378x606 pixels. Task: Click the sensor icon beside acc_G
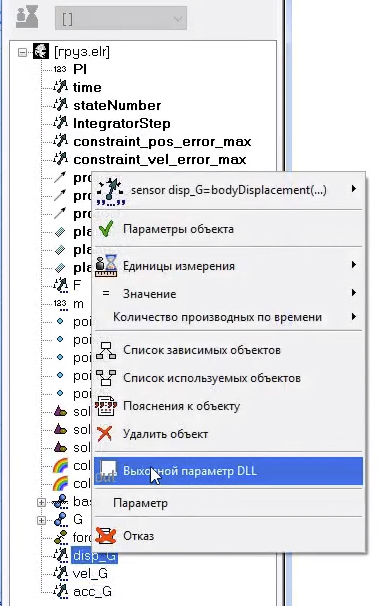pos(60,591)
